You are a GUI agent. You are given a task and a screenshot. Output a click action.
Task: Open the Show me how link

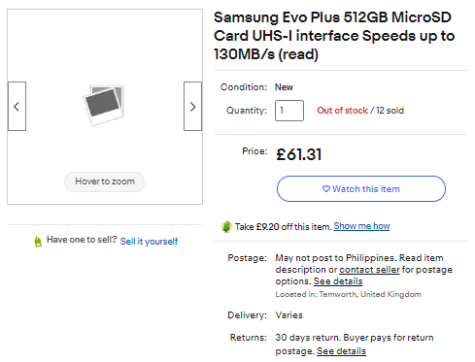click(362, 226)
